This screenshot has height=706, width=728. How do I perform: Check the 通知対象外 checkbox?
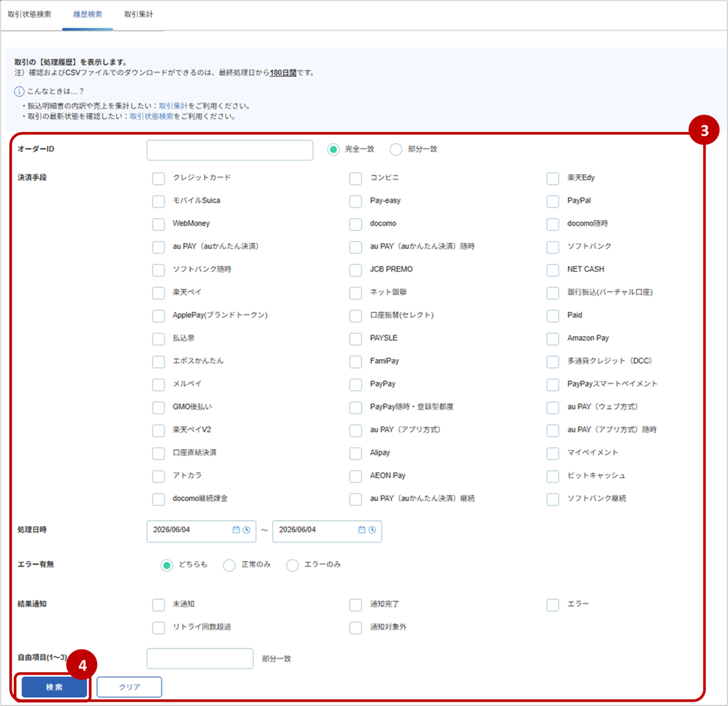[x=355, y=628]
